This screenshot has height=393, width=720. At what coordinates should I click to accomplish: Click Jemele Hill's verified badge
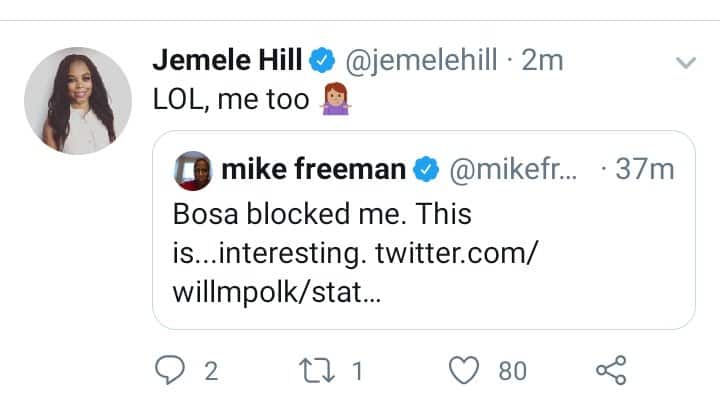[322, 60]
